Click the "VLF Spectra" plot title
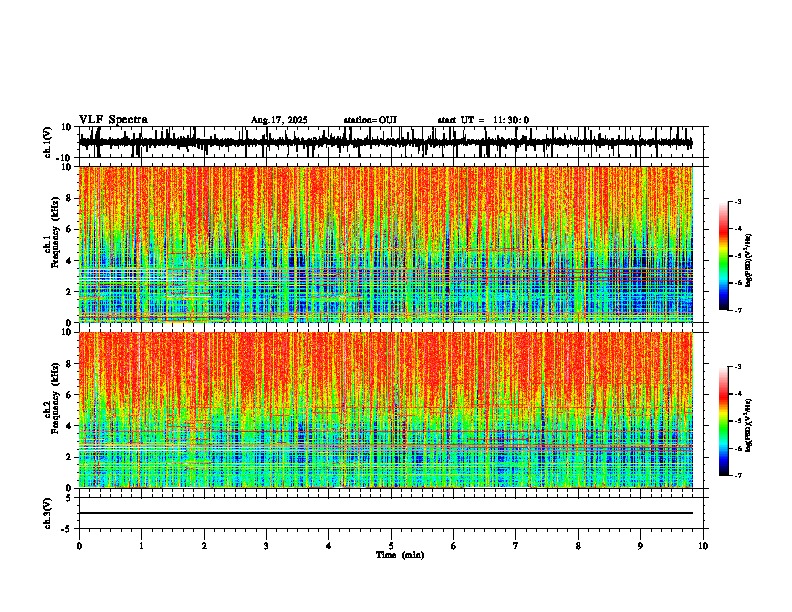 click(113, 120)
